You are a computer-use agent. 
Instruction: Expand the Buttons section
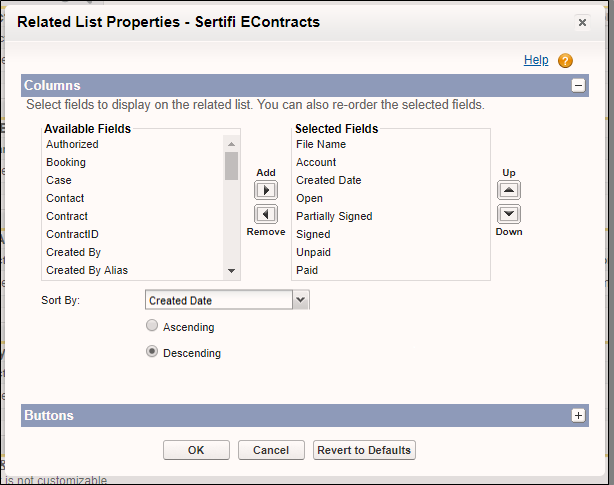[578, 415]
